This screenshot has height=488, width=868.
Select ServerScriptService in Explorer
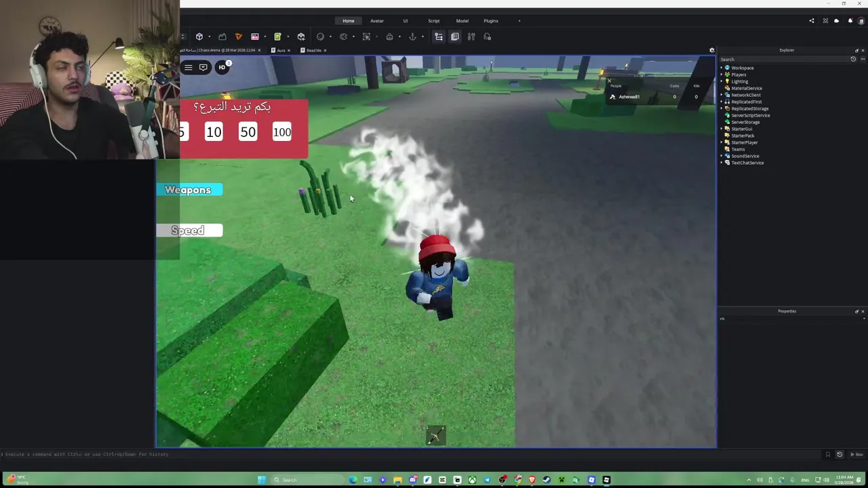click(x=750, y=115)
